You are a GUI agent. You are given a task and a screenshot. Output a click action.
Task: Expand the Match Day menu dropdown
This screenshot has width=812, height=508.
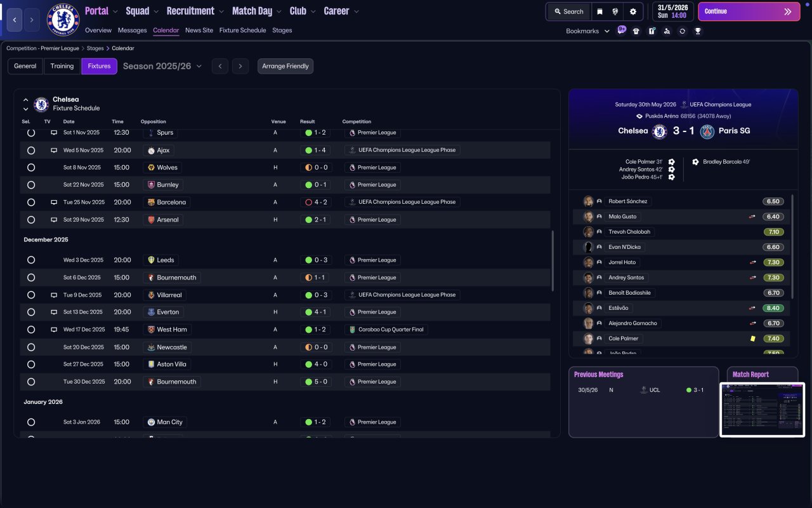pos(278,11)
